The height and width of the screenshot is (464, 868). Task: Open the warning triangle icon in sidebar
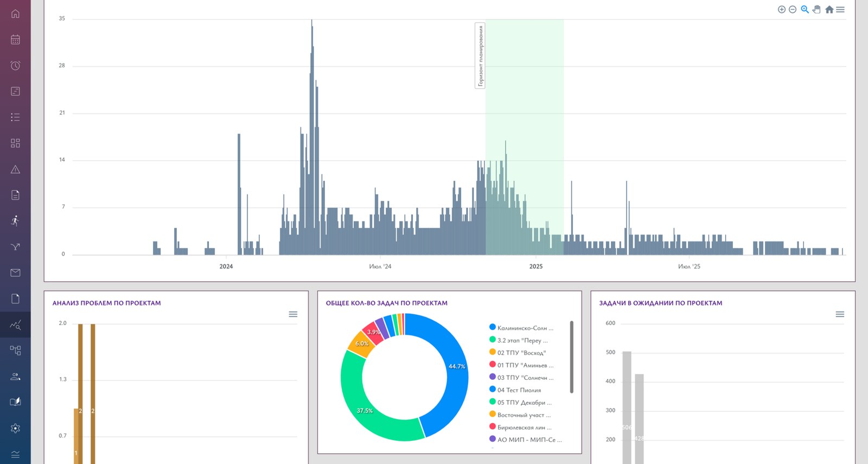coord(15,169)
